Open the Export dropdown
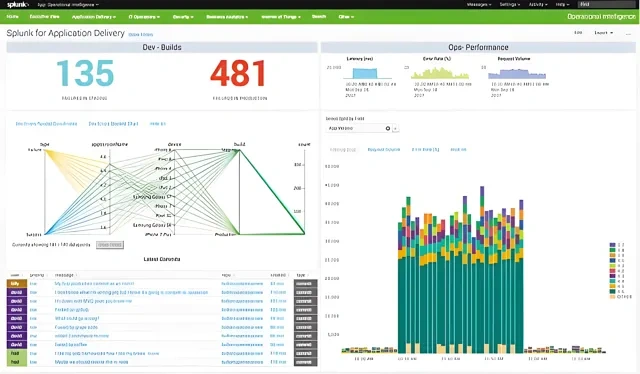640x374 pixels. point(604,33)
